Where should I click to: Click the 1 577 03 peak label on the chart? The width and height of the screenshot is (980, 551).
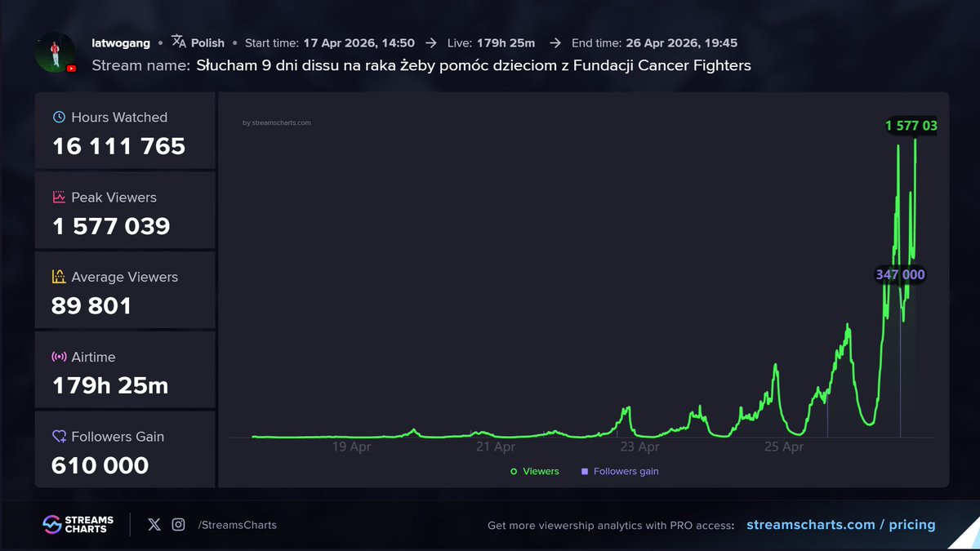click(x=911, y=126)
